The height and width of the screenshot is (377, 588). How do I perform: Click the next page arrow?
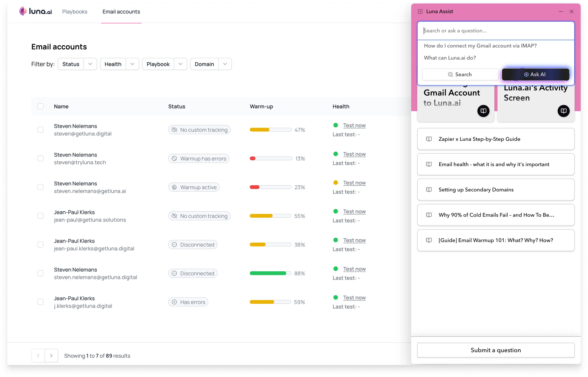click(51, 356)
